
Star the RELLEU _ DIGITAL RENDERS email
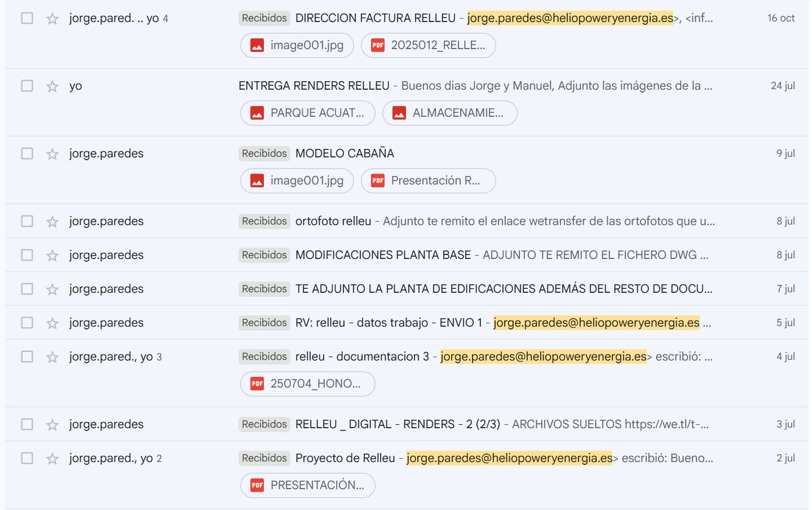pyautogui.click(x=52, y=425)
